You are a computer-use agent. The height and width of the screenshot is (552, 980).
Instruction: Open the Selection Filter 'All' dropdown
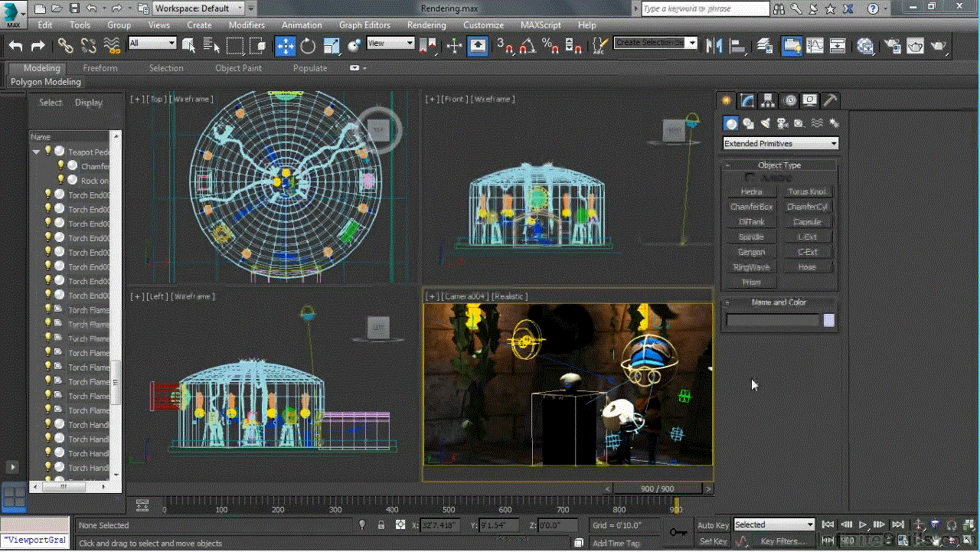[152, 44]
